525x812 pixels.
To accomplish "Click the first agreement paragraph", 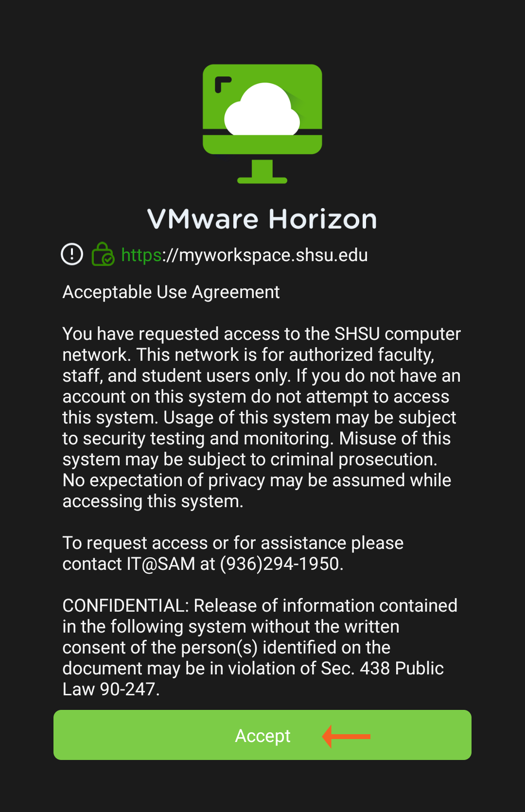I will tap(262, 417).
